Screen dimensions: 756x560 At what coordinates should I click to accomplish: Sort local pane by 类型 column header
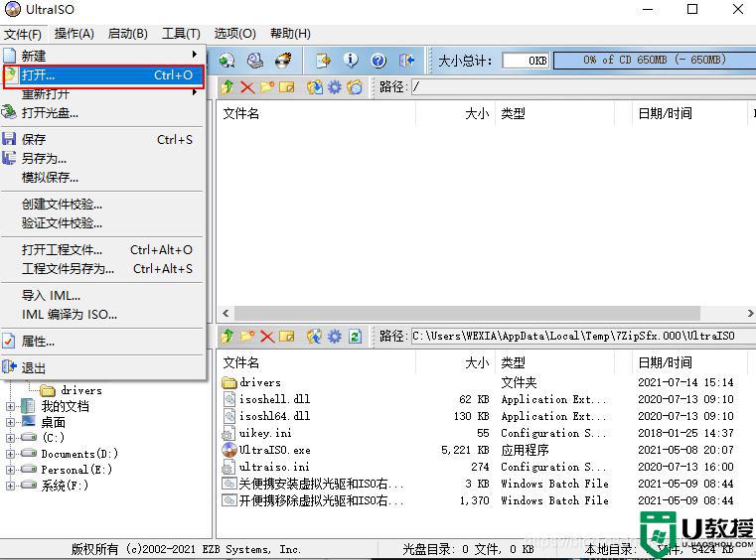click(x=554, y=362)
